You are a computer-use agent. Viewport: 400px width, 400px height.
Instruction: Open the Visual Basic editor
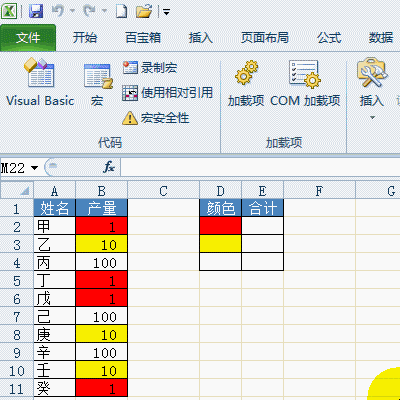click(x=40, y=82)
